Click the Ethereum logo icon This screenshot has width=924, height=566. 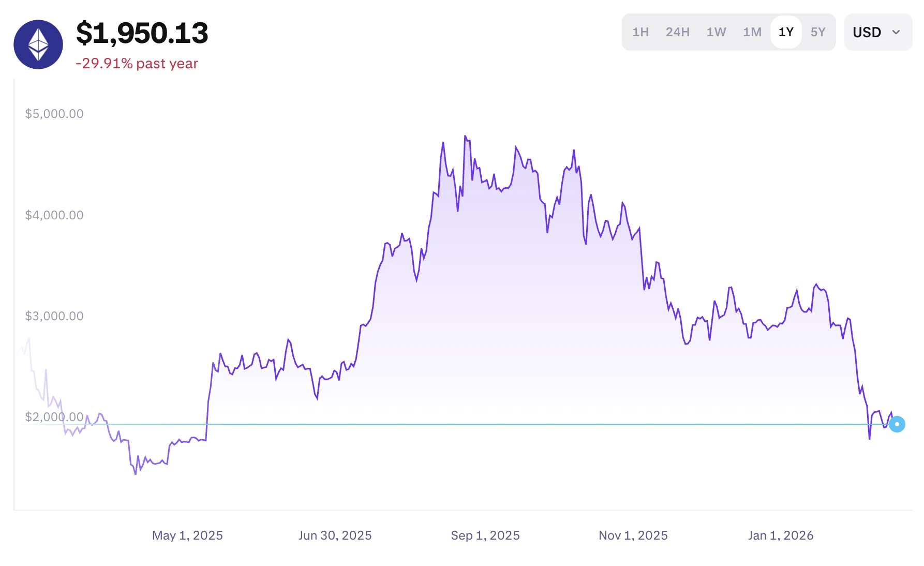(40, 44)
